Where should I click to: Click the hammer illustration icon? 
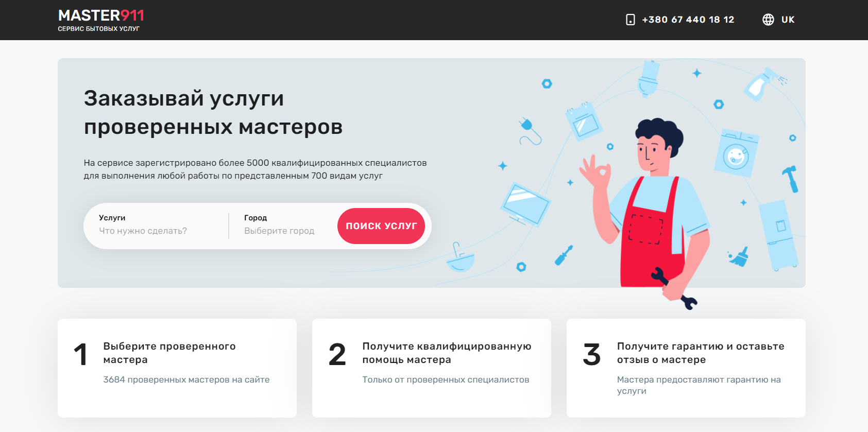point(791,179)
